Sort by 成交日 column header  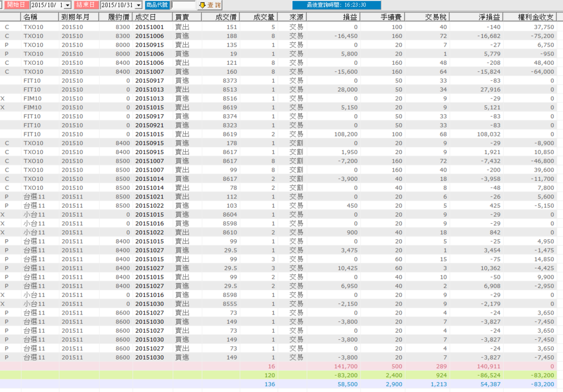153,17
